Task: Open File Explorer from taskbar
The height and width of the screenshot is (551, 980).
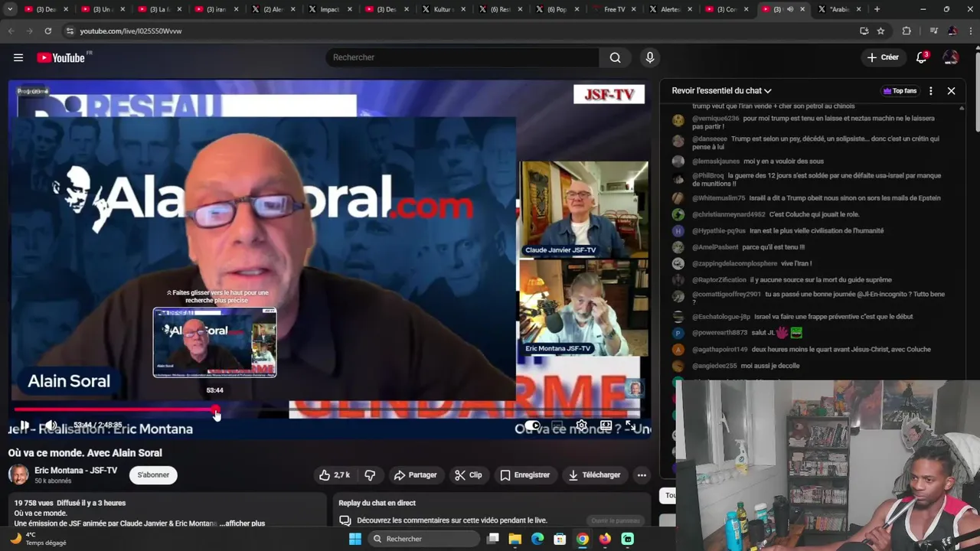Action: 515,539
